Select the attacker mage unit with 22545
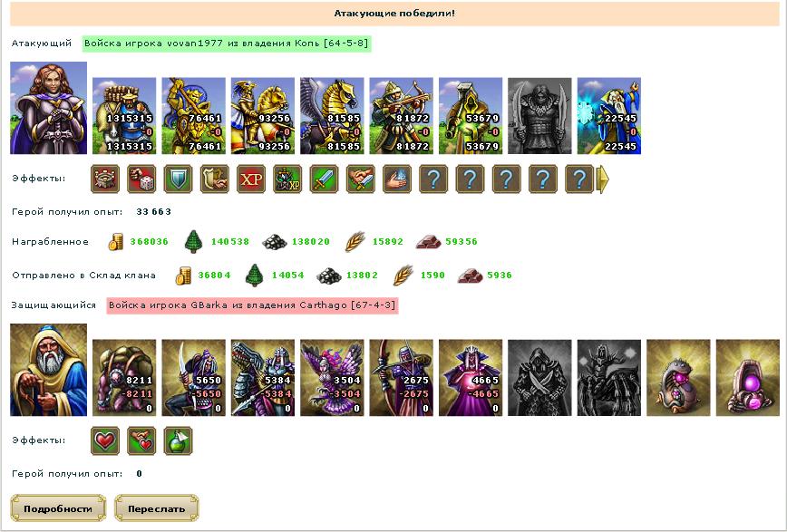Image resolution: width=787 pixels, height=532 pixels. 609,116
